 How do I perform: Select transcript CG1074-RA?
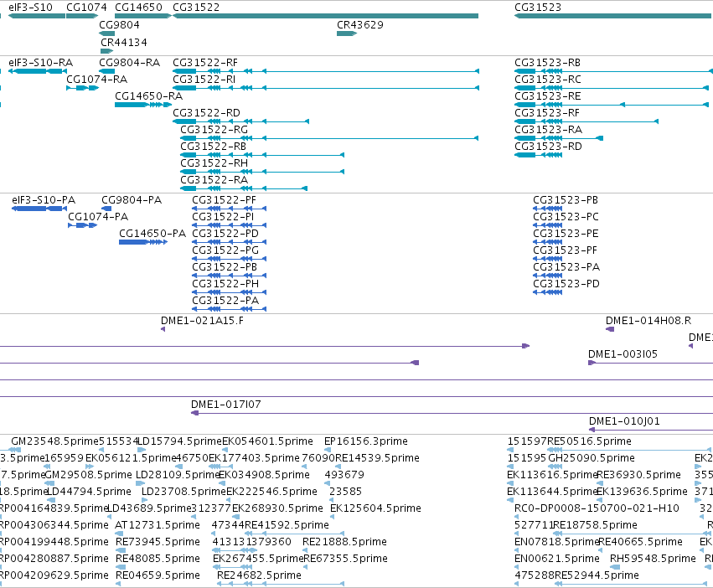(82, 88)
